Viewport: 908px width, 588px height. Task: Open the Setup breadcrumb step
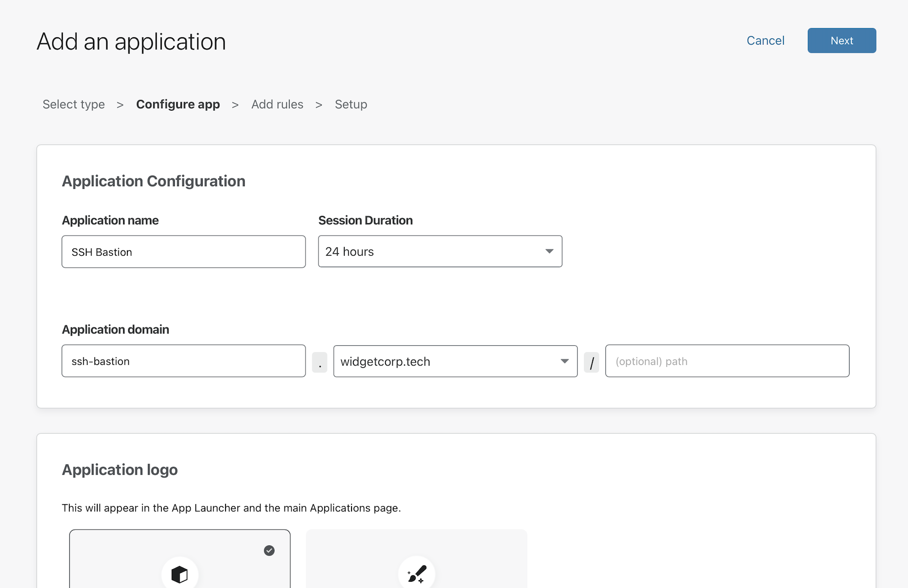click(x=351, y=104)
